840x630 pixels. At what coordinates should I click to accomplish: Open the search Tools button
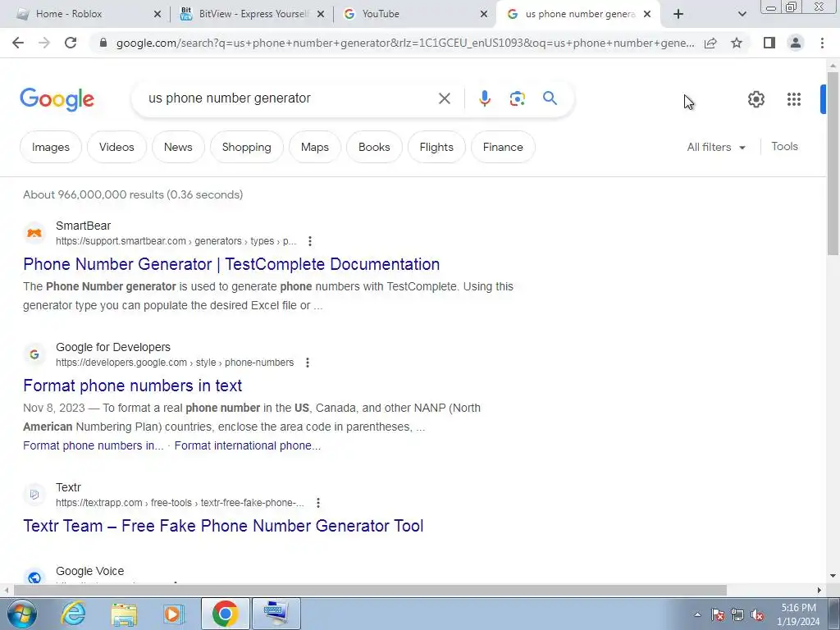click(784, 146)
